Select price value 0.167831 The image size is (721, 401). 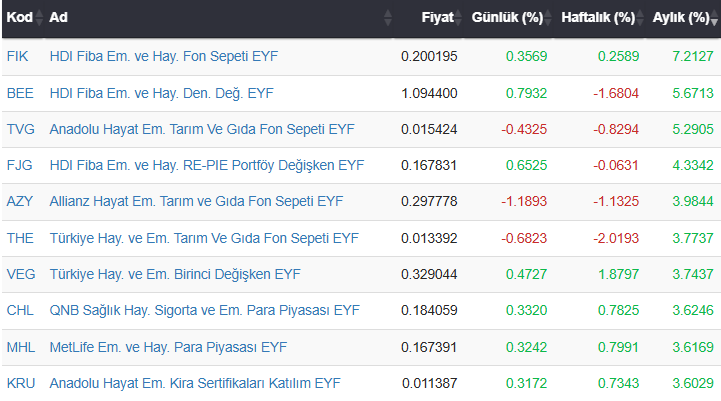tap(429, 165)
